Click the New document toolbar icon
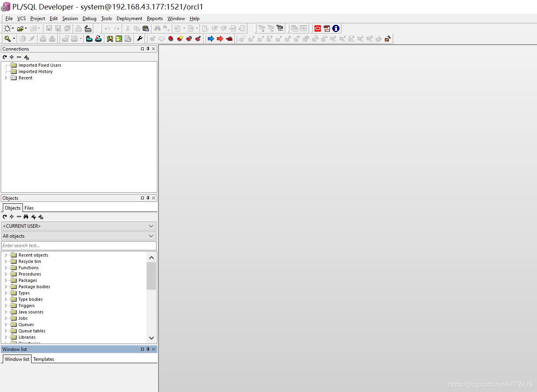 (x=7, y=28)
